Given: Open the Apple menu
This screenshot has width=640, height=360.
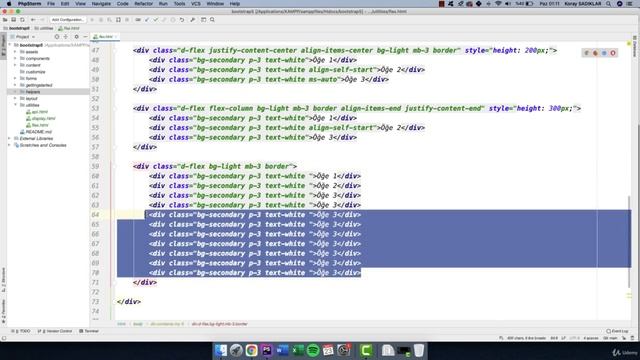Looking at the screenshot, I should click(9, 4).
